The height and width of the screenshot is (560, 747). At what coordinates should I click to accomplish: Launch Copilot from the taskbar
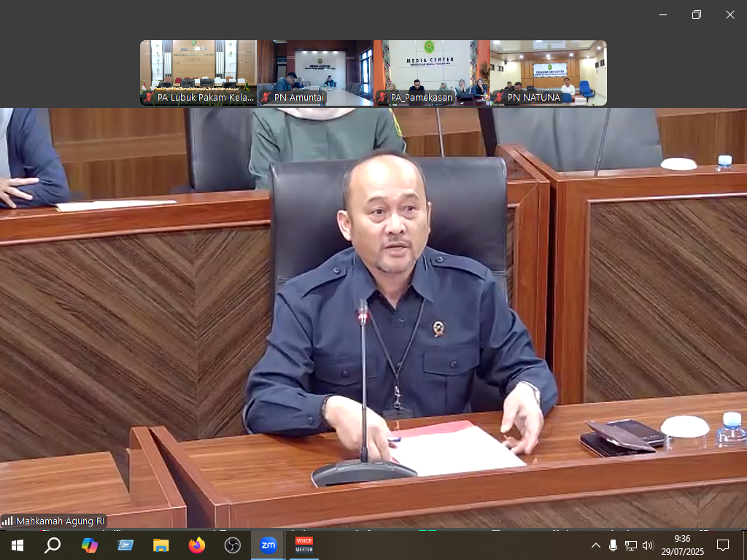(x=89, y=545)
